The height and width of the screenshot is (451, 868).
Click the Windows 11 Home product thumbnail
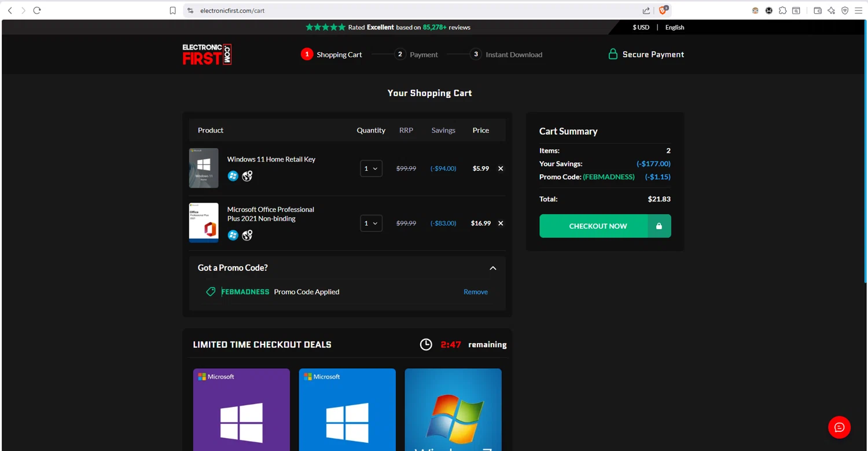coord(204,168)
